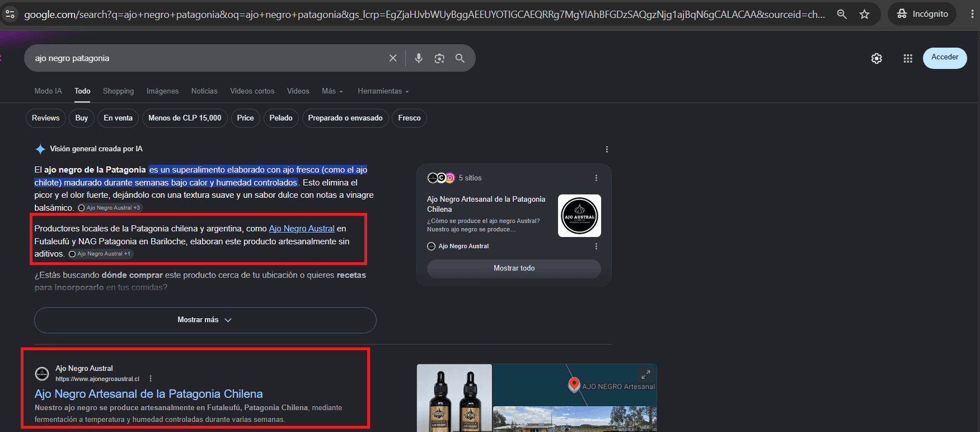Open Ajo Negro Artesanal de la Patagonia card title
980x432 pixels.
pyautogui.click(x=486, y=204)
